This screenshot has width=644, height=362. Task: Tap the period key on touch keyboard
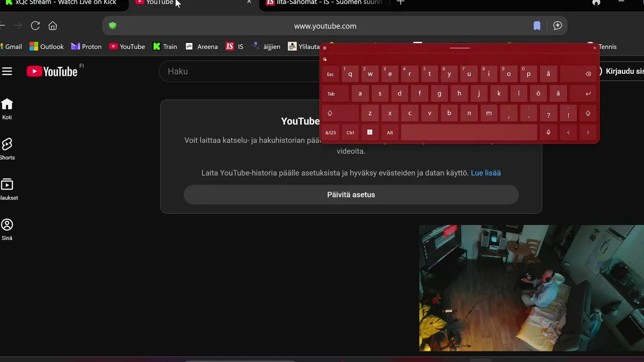(529, 113)
